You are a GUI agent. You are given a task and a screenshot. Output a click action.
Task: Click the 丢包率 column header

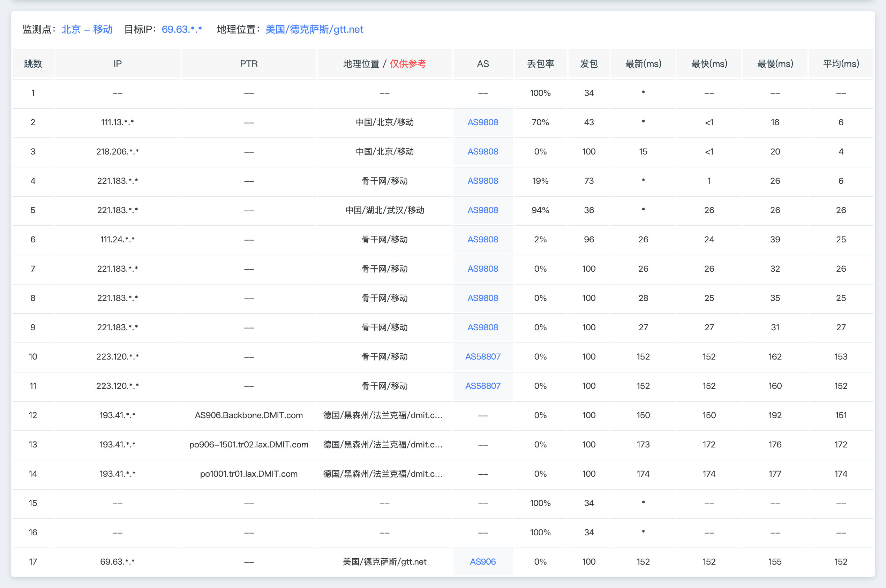click(540, 64)
